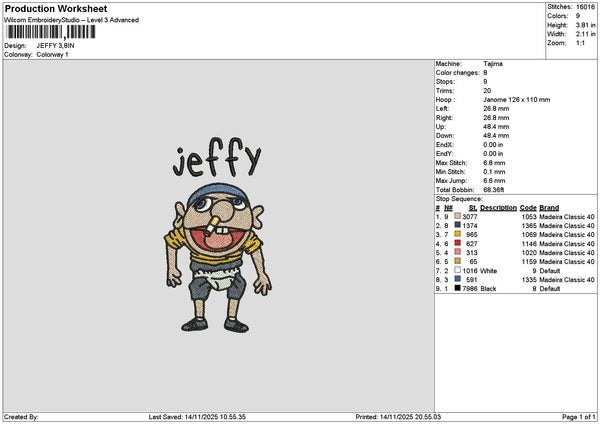Click the 'Colorway 1' value
600x424 pixels.
click(x=52, y=55)
